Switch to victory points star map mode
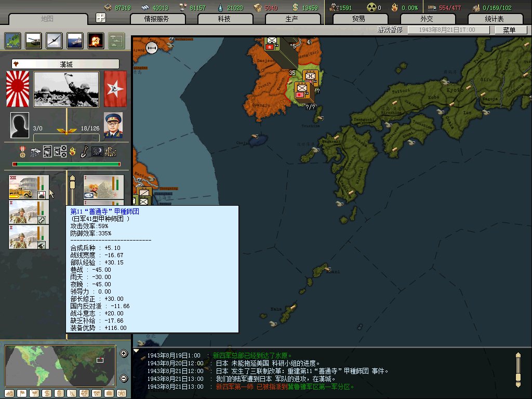 coord(122,393)
